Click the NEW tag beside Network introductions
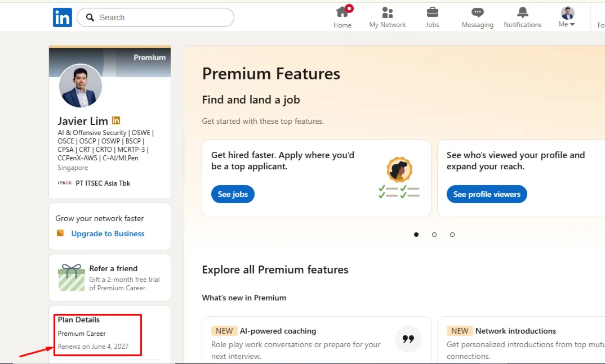This screenshot has width=605, height=364. [x=460, y=331]
